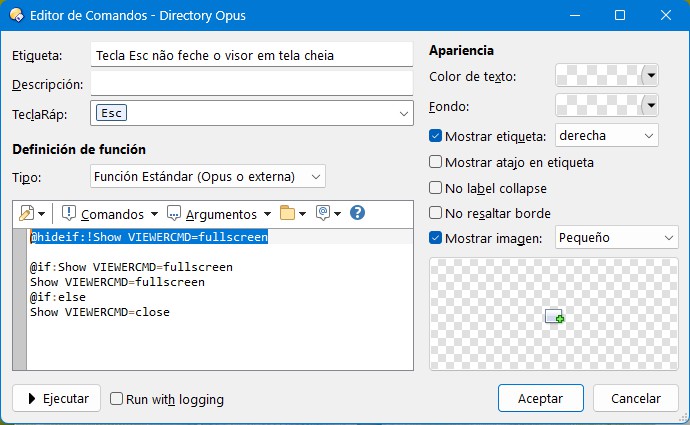Open help via blue question mark icon
The image size is (690, 425).
[357, 213]
